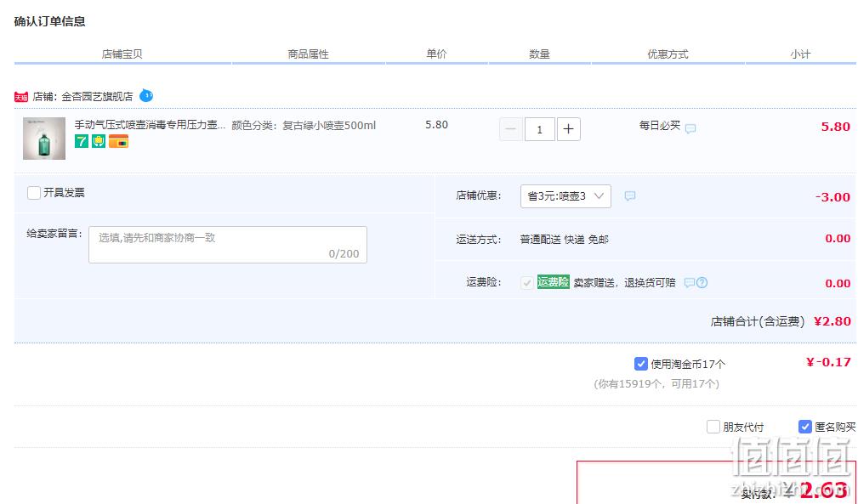This screenshot has width=858, height=504.
Task: Click the green 7-day return badge
Action: pyautogui.click(x=81, y=141)
